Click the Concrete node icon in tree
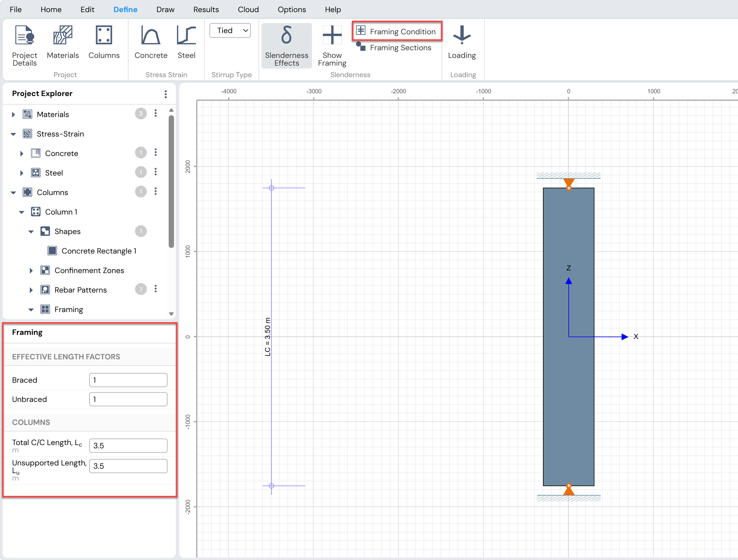Viewport: 738px width, 560px height. click(36, 153)
